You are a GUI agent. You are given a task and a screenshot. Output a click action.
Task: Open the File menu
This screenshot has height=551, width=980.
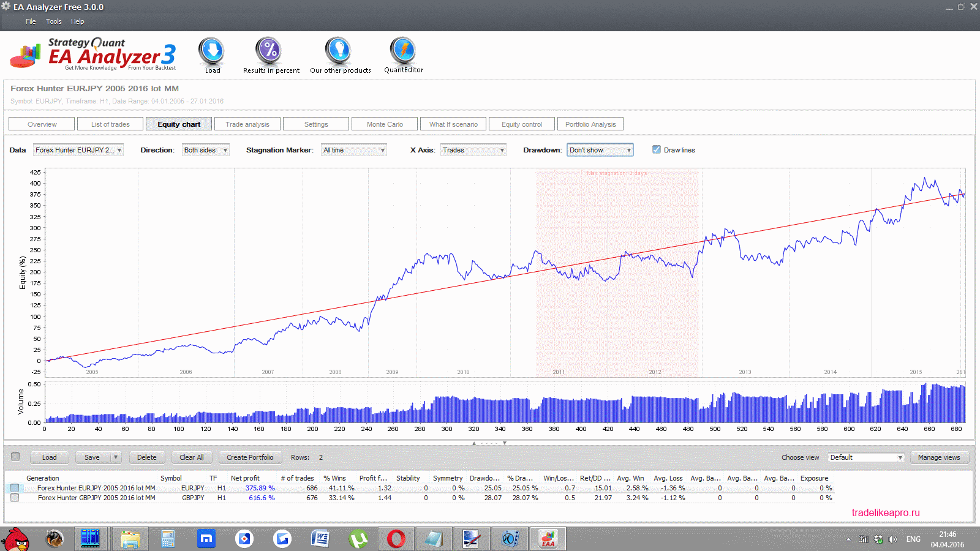click(x=31, y=21)
